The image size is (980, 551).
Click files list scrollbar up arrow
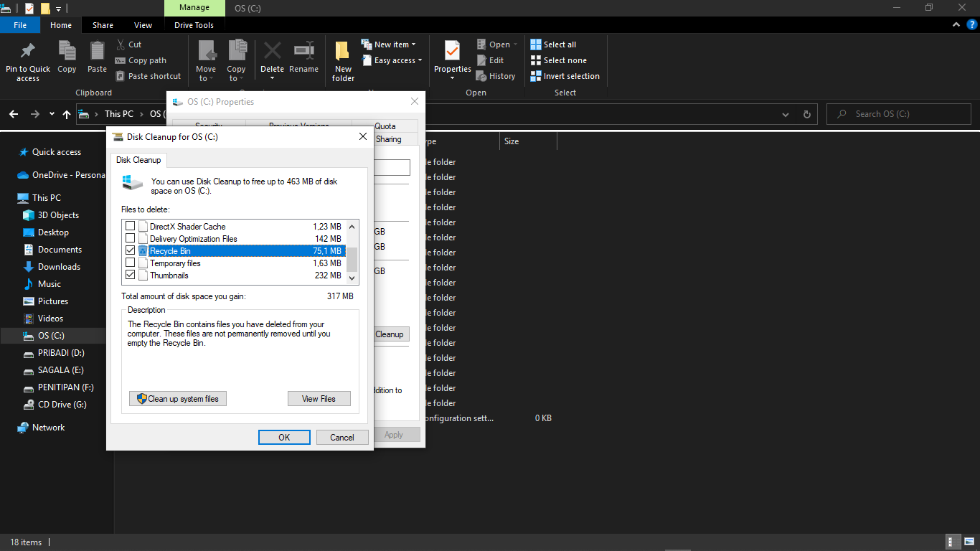352,226
